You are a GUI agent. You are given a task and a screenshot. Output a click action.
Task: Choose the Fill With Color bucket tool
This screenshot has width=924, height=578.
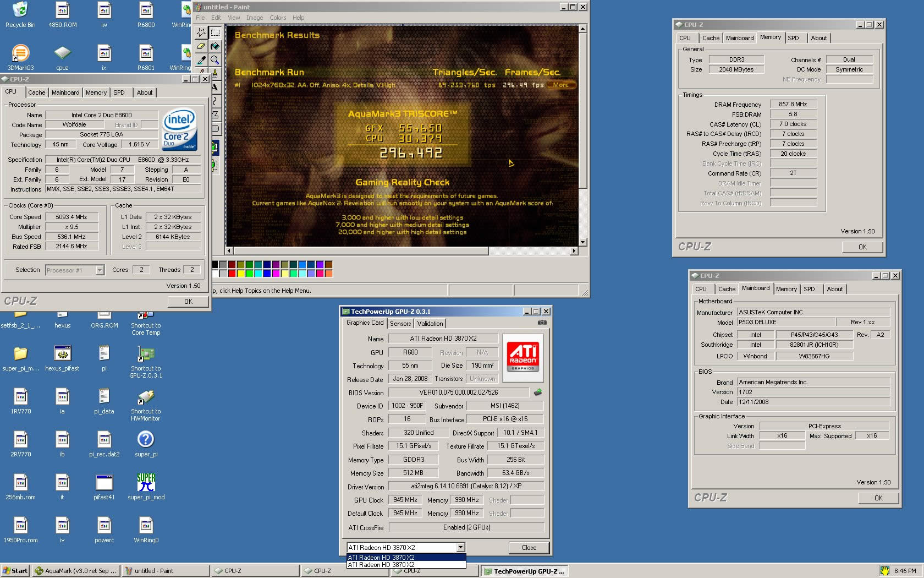pyautogui.click(x=215, y=46)
